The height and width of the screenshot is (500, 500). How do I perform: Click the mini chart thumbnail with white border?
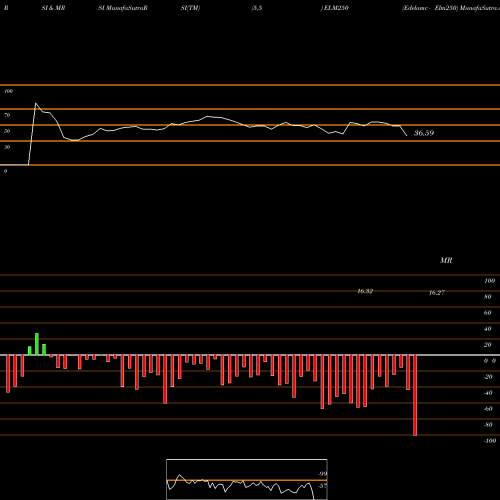(247, 479)
